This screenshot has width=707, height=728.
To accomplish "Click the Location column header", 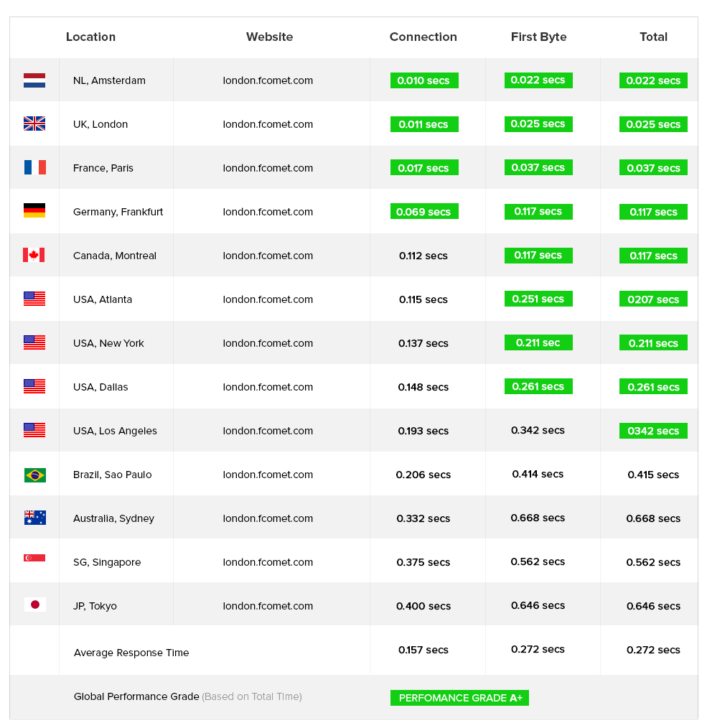I will (x=90, y=37).
